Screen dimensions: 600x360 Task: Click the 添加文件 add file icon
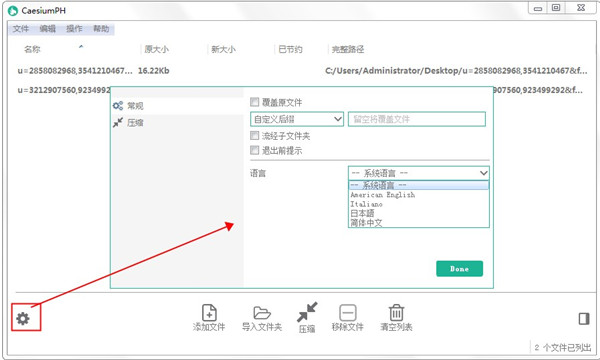209,313
